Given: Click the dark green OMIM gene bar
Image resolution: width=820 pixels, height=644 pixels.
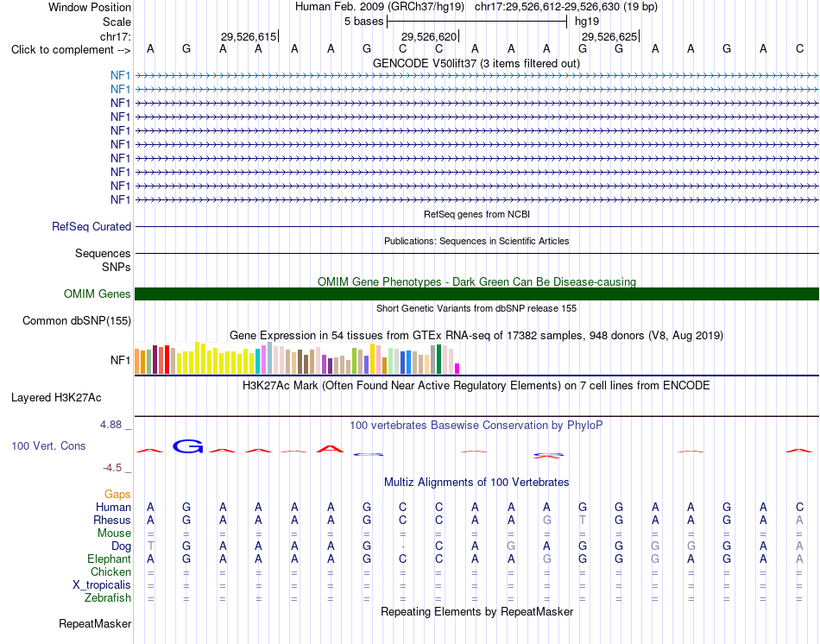Looking at the screenshot, I should 476,294.
